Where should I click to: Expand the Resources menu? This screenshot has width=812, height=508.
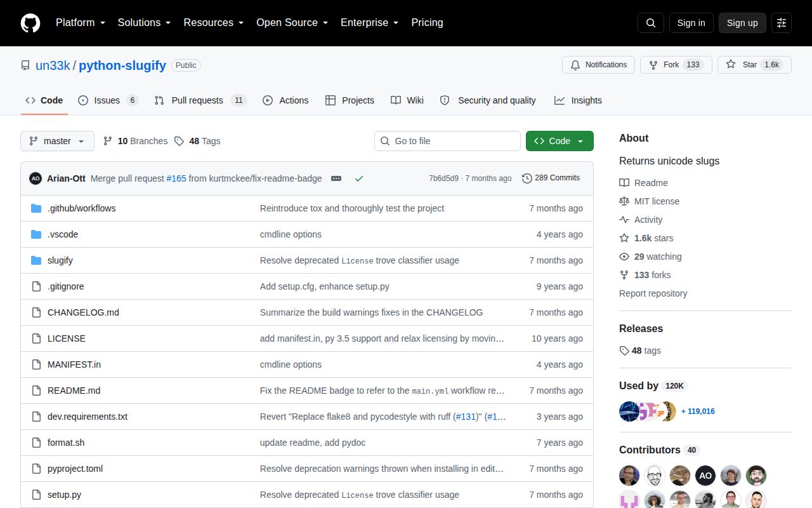coord(214,23)
